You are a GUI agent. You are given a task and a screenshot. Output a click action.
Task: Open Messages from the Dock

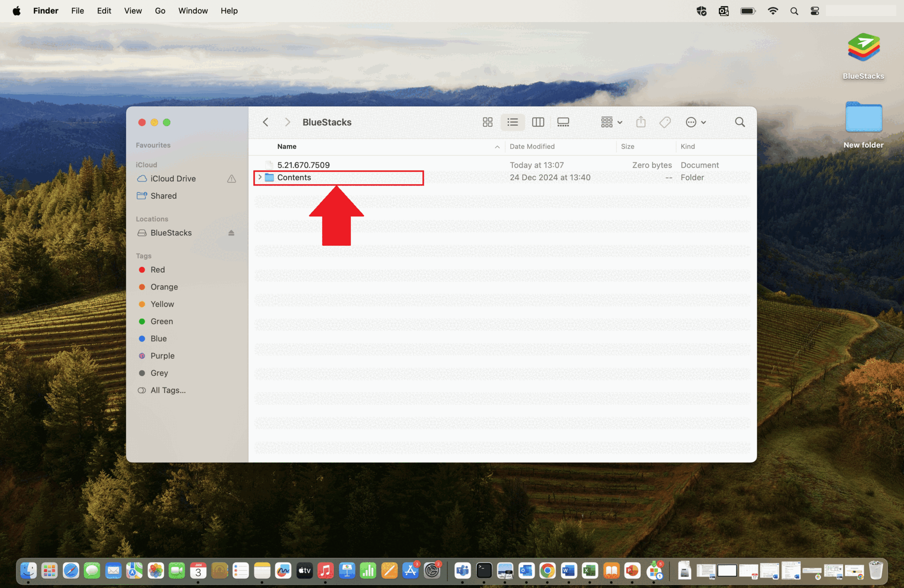tap(92, 571)
